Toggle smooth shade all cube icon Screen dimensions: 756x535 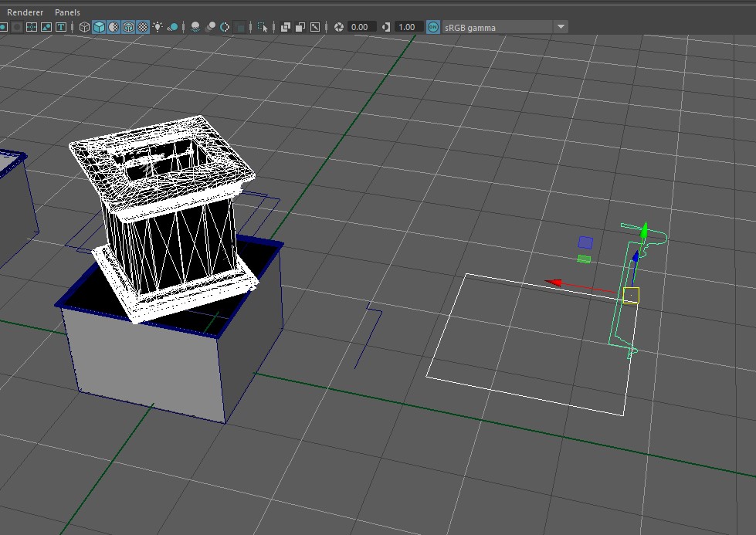click(x=99, y=27)
